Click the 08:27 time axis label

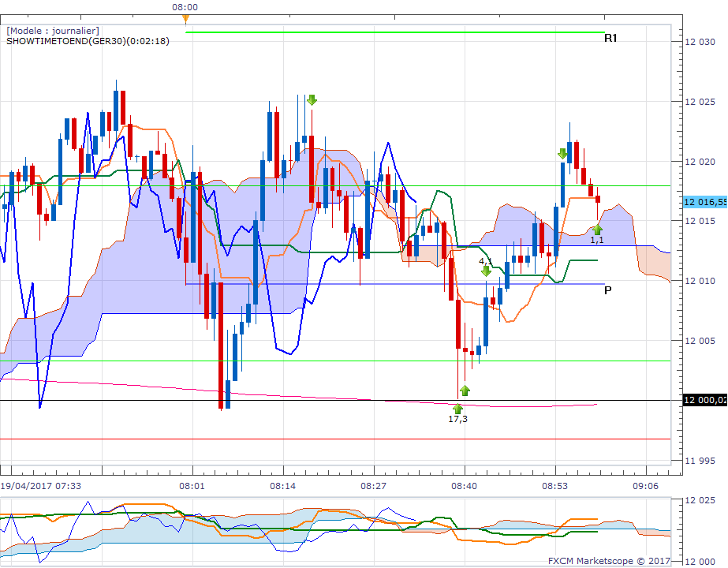(373, 486)
